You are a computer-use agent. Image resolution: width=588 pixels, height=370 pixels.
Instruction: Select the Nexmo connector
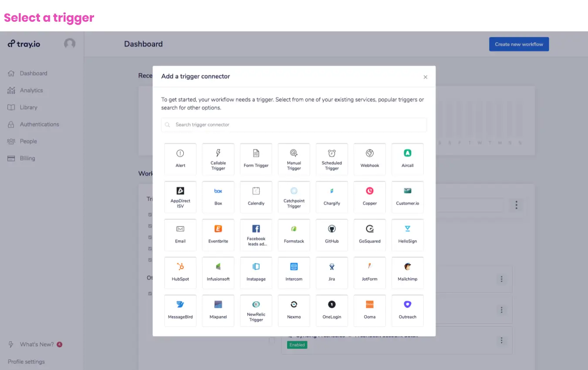(x=294, y=311)
